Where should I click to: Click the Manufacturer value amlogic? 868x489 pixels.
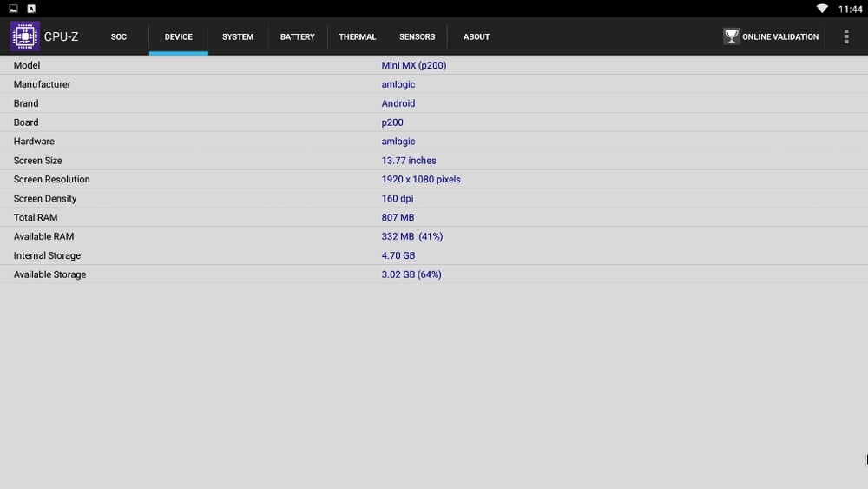398,84
